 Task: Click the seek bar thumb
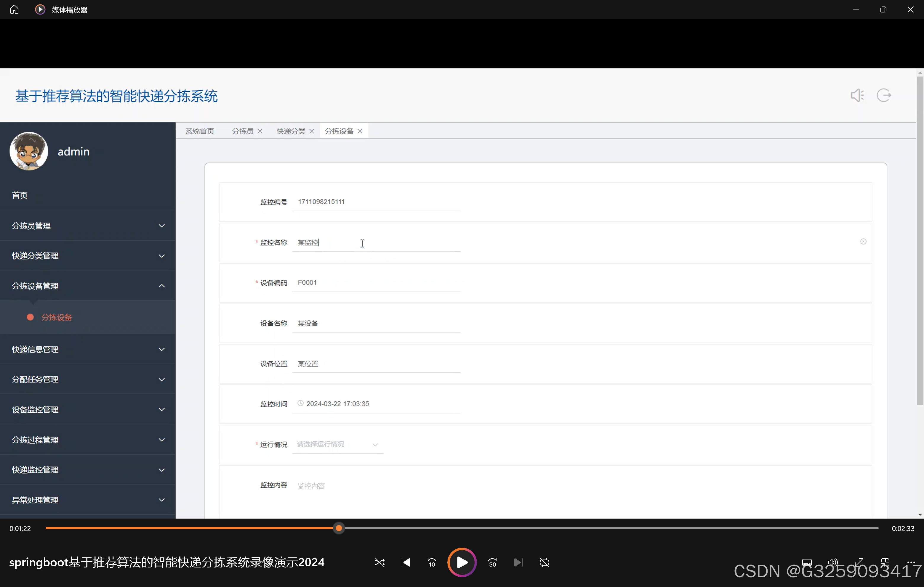pos(339,528)
